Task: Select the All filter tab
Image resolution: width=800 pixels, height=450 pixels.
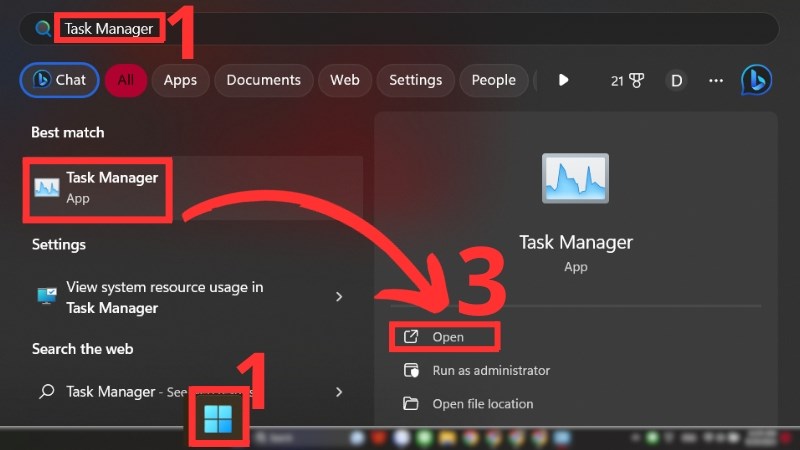Action: pos(126,80)
